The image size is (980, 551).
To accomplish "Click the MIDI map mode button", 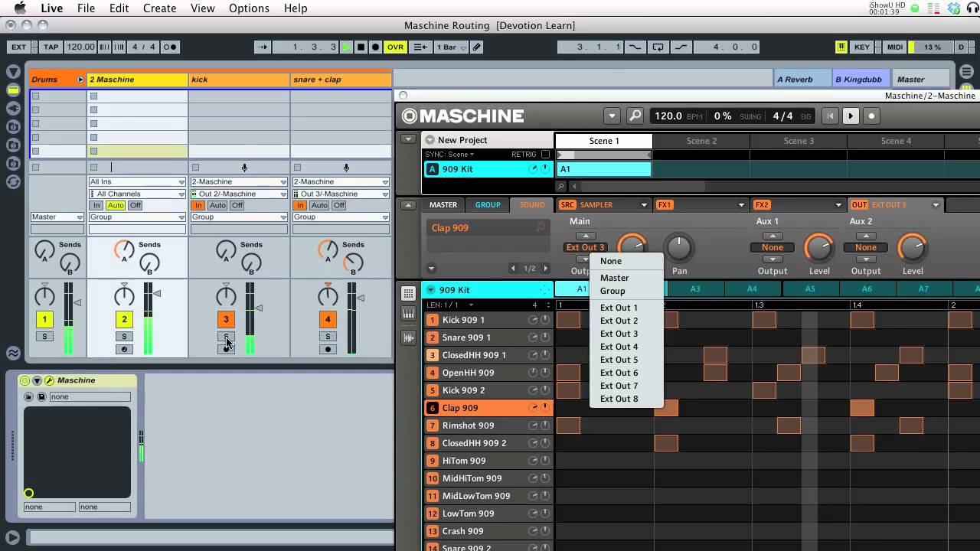I will click(x=895, y=47).
